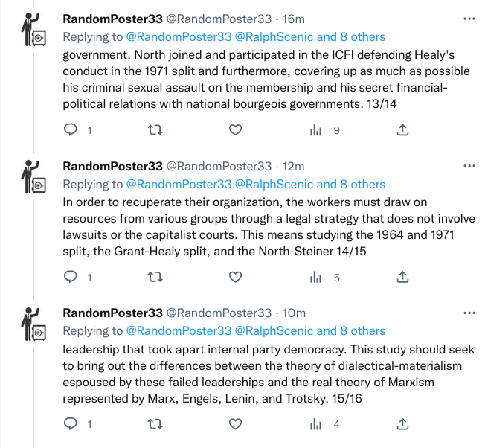The image size is (485, 448).
Task: Like the tweet ending in 13/14
Action: [235, 130]
